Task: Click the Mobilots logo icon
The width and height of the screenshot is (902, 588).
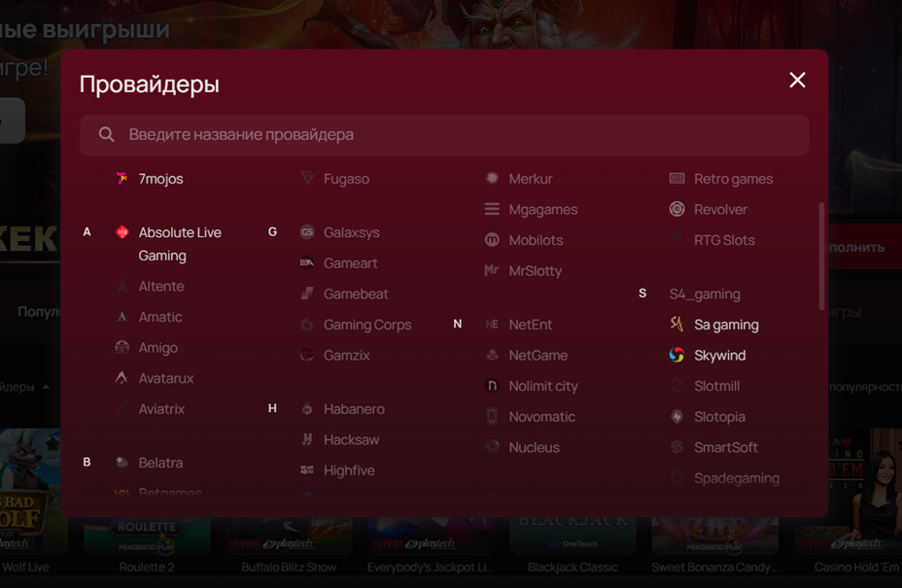Action: 492,240
